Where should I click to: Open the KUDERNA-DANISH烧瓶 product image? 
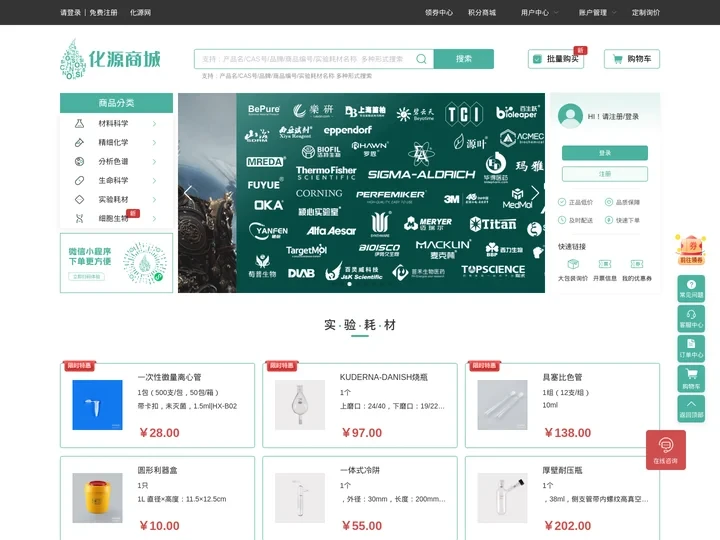click(x=300, y=405)
